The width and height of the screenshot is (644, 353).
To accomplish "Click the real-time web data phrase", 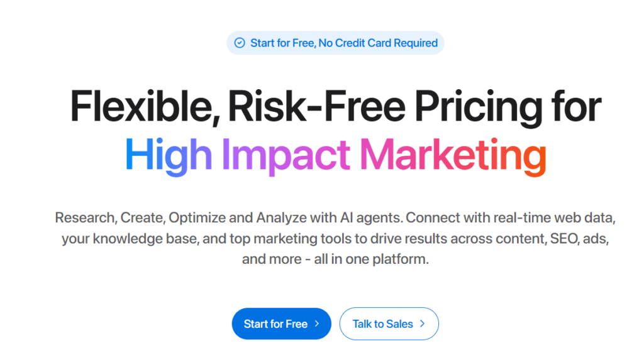I will point(554,218).
